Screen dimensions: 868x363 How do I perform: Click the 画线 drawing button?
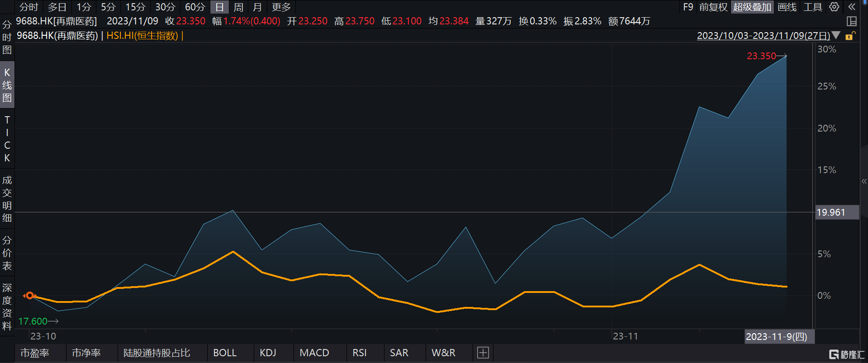pyautogui.click(x=787, y=7)
